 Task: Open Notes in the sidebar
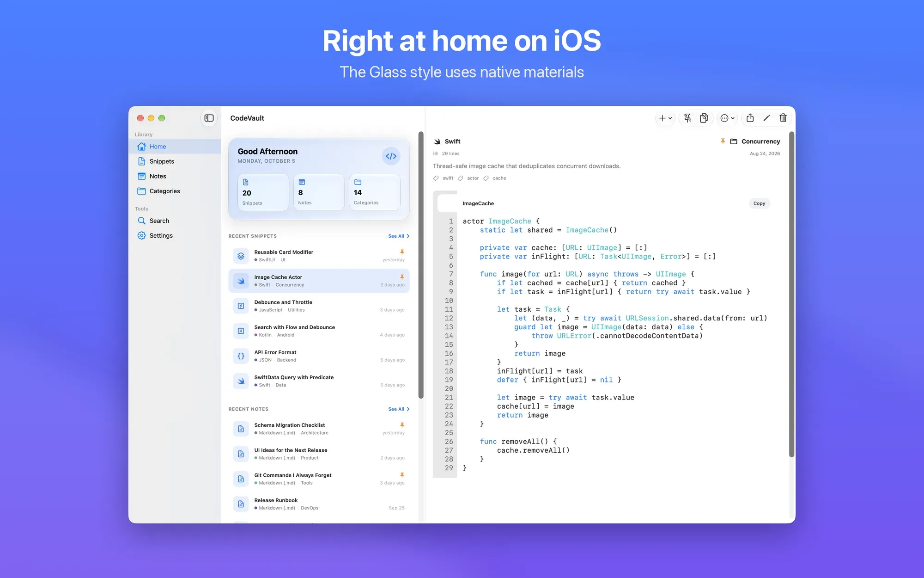[175, 176]
